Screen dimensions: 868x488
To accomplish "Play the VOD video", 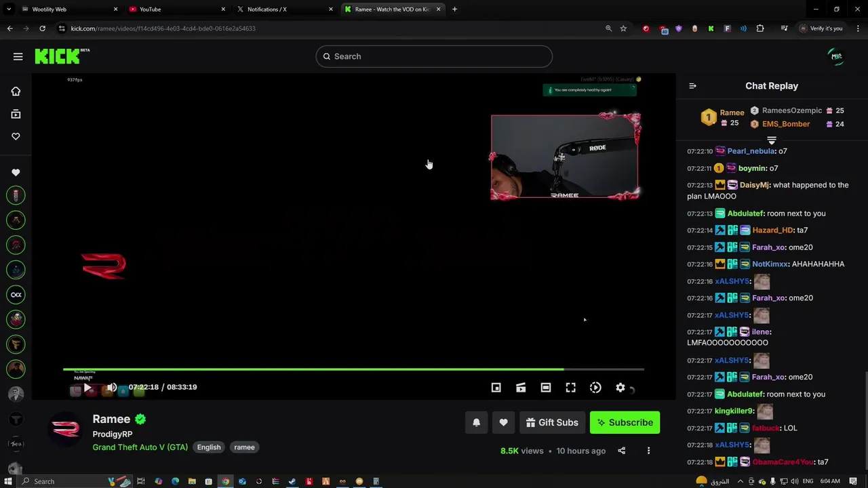I will pyautogui.click(x=87, y=388).
